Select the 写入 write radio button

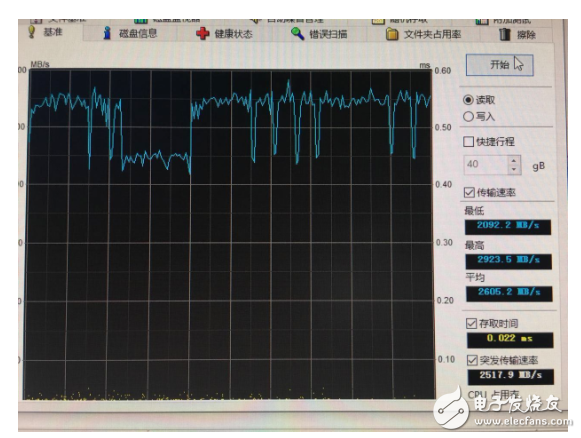coord(468,116)
